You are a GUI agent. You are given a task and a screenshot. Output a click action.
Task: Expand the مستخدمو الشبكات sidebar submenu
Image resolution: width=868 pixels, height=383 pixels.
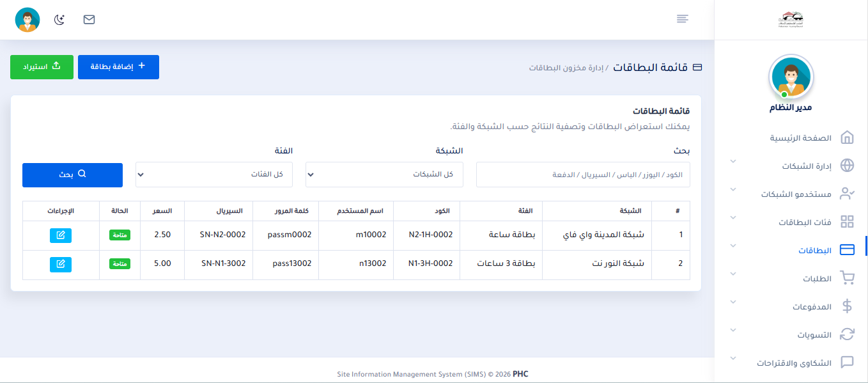click(x=733, y=190)
